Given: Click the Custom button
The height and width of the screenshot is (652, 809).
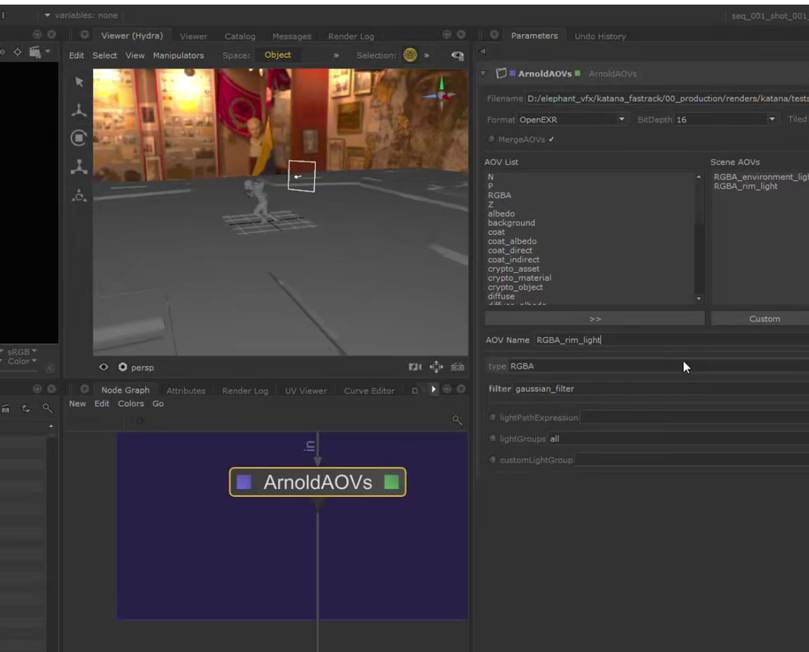Looking at the screenshot, I should [764, 318].
